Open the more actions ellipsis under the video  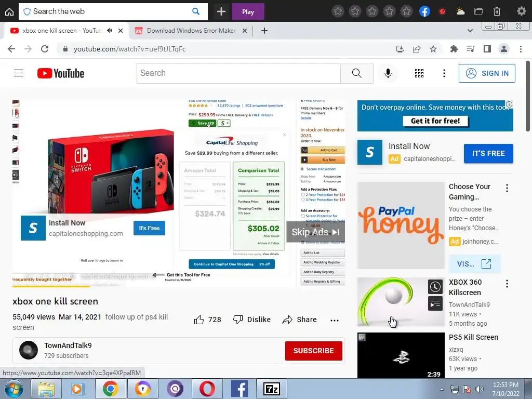point(335,320)
